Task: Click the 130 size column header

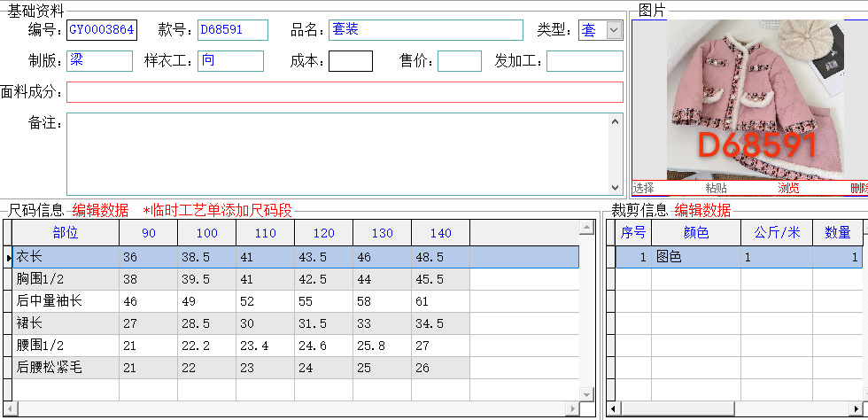Action: (382, 233)
